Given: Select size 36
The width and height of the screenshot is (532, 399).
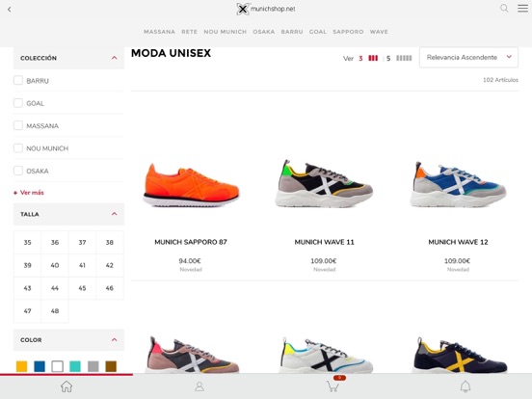Looking at the screenshot, I should (55, 242).
